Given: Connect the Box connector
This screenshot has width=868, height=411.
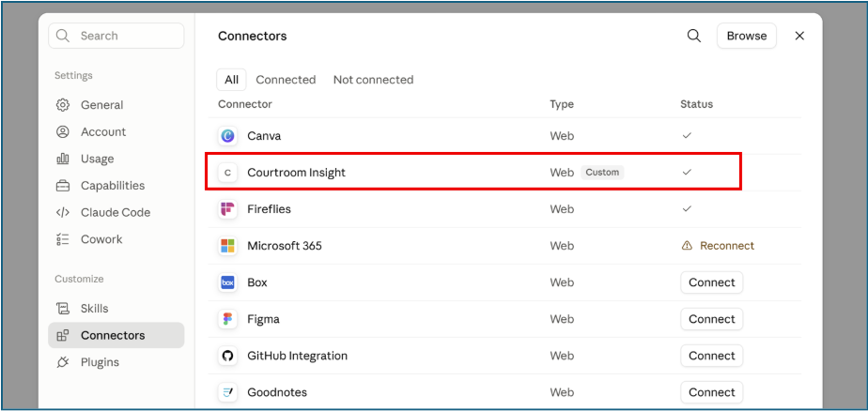Looking at the screenshot, I should tap(712, 282).
